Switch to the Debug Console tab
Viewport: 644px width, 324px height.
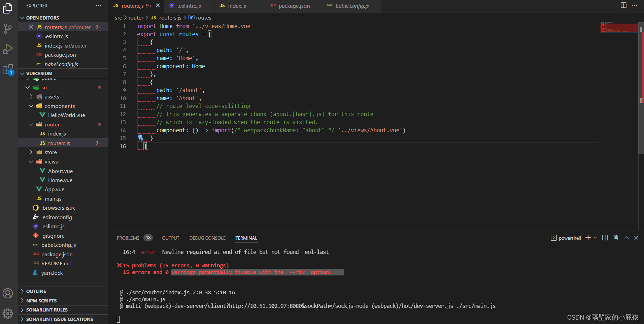[207, 238]
